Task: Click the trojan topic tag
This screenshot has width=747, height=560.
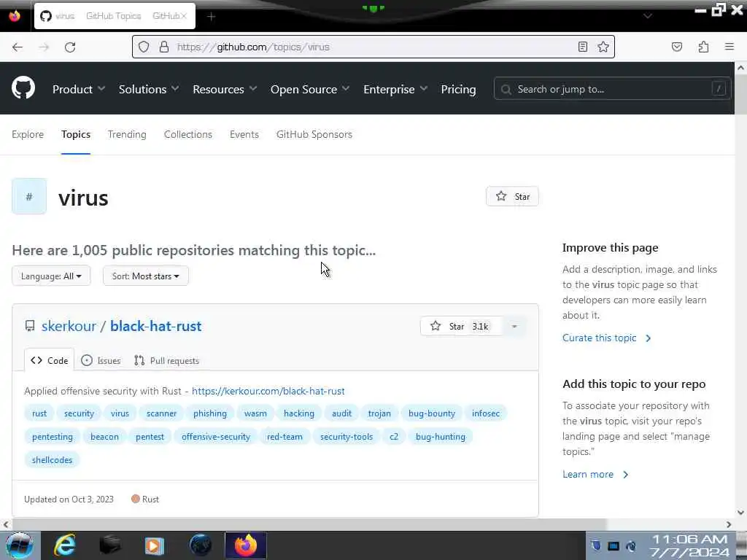Action: (x=379, y=413)
